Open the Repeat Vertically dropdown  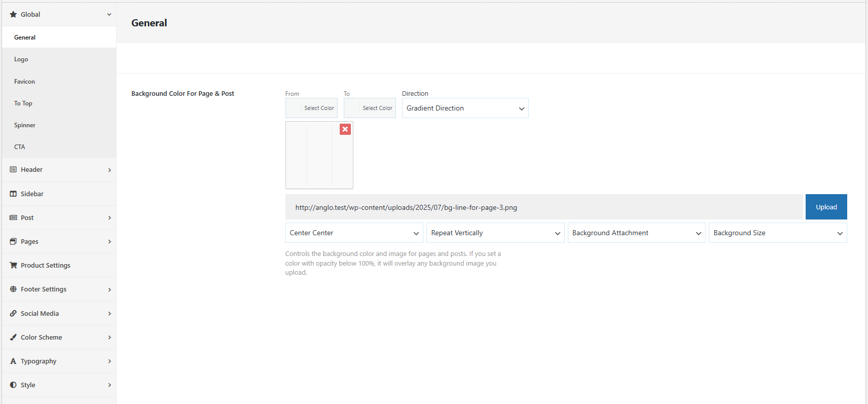point(495,233)
